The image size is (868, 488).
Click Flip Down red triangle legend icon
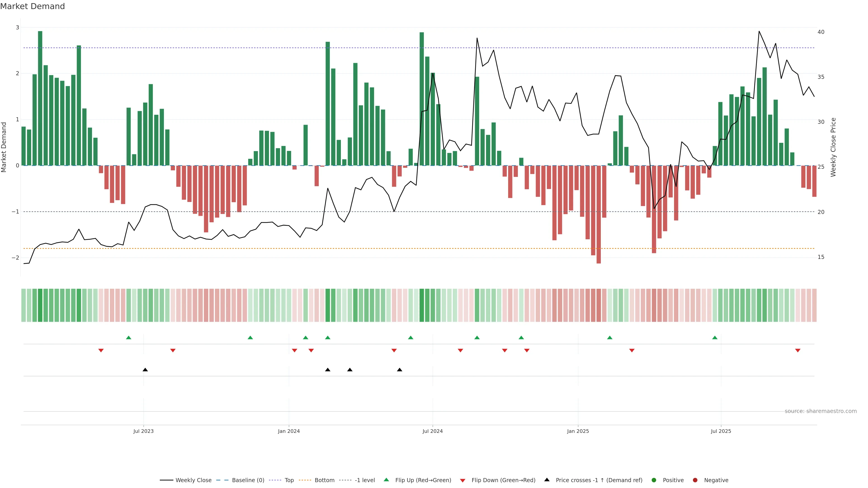pyautogui.click(x=463, y=481)
